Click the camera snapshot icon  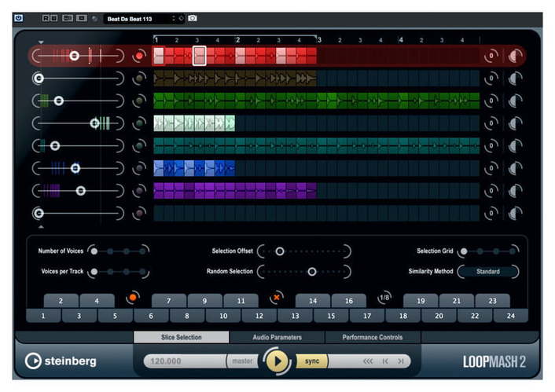click(x=192, y=18)
